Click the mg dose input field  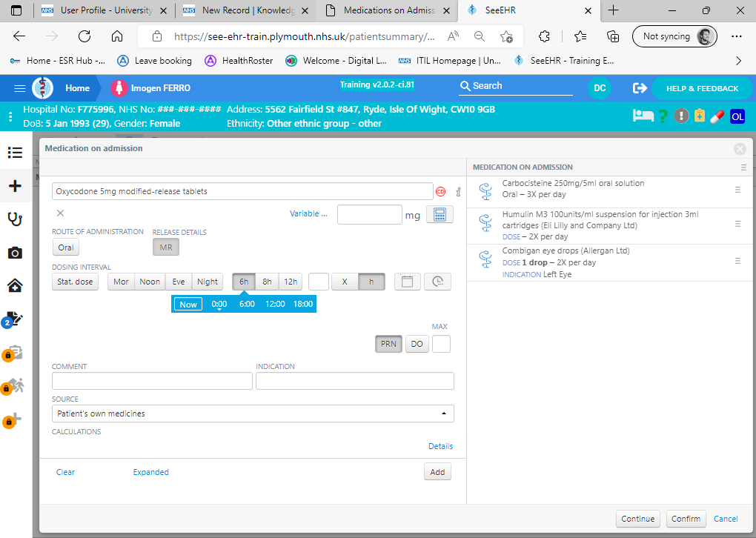370,214
